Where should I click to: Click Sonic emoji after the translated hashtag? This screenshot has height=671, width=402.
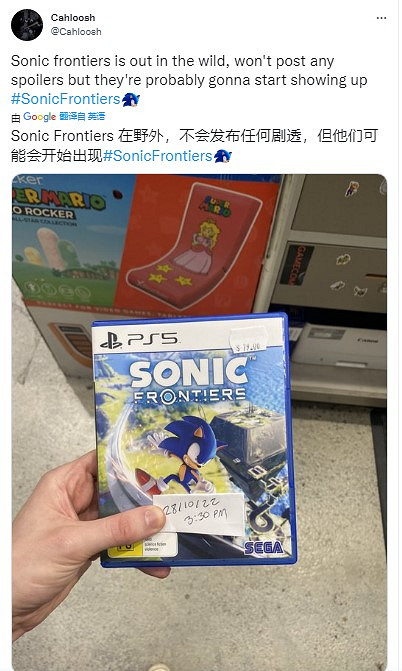223,156
